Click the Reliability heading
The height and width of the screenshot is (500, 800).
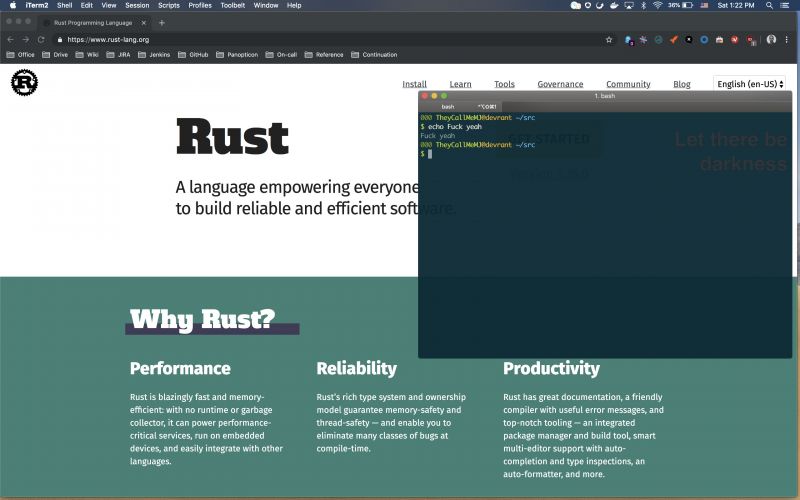tap(357, 368)
